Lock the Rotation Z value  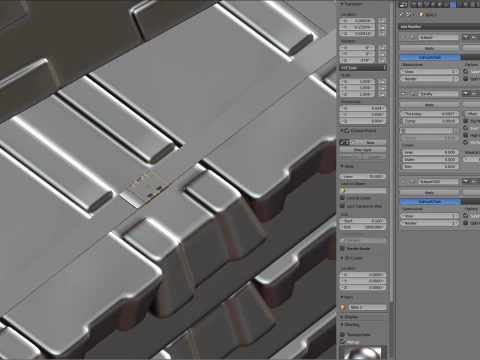[382, 60]
